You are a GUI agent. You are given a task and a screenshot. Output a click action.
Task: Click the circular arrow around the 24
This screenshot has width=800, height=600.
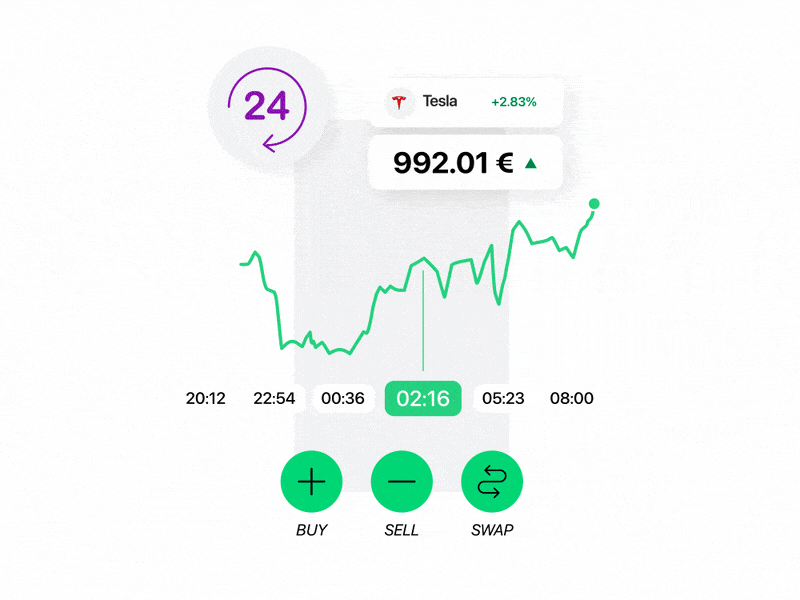point(265,105)
